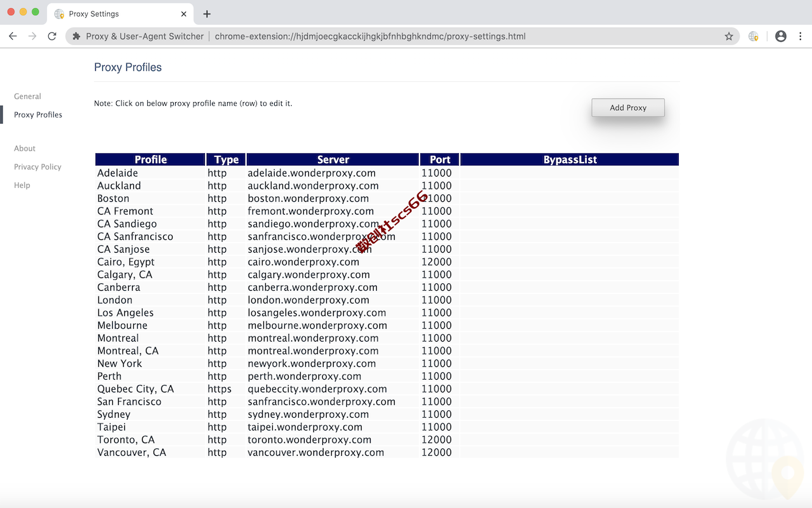Click server losangeles.wonderproxy.com

[x=317, y=312]
